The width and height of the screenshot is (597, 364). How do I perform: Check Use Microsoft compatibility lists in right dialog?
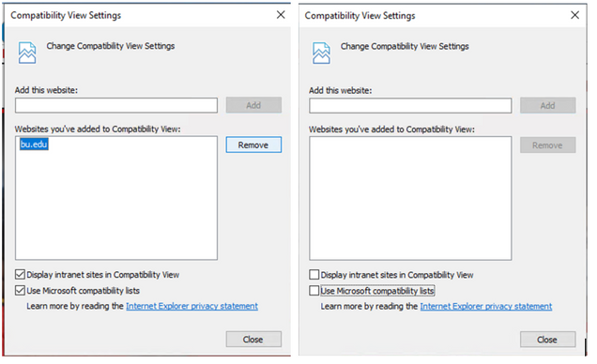[314, 291]
